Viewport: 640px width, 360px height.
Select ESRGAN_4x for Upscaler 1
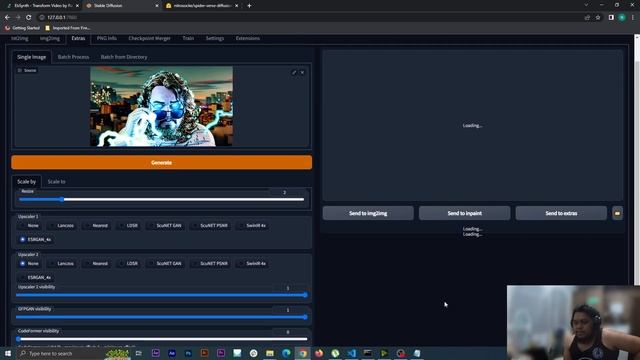(x=36, y=240)
